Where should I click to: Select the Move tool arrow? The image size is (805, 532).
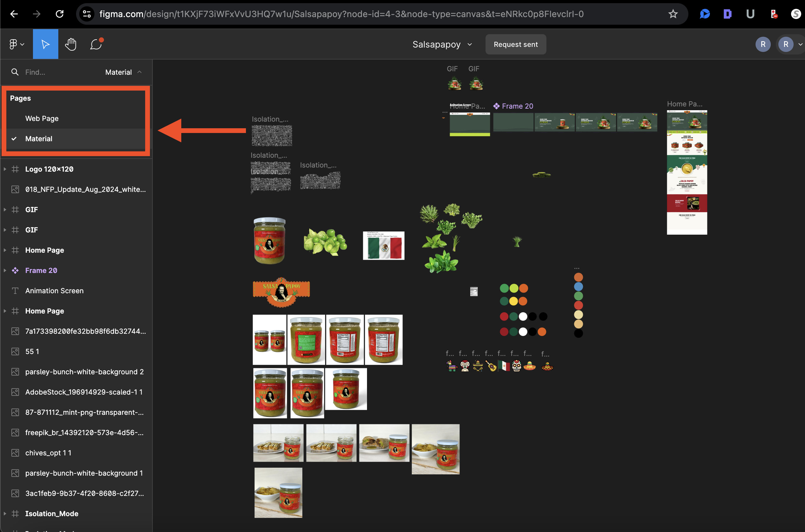click(46, 44)
